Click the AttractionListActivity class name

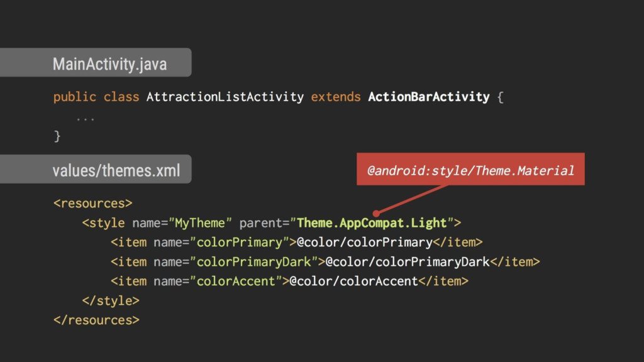click(225, 97)
